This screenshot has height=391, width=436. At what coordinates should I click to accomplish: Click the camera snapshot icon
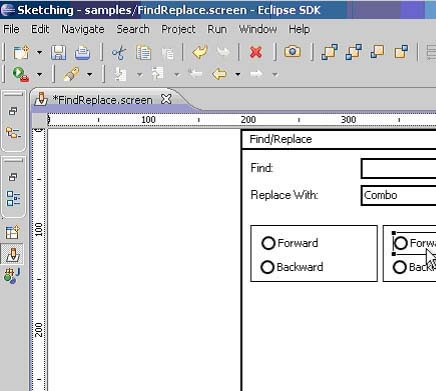pos(292,52)
